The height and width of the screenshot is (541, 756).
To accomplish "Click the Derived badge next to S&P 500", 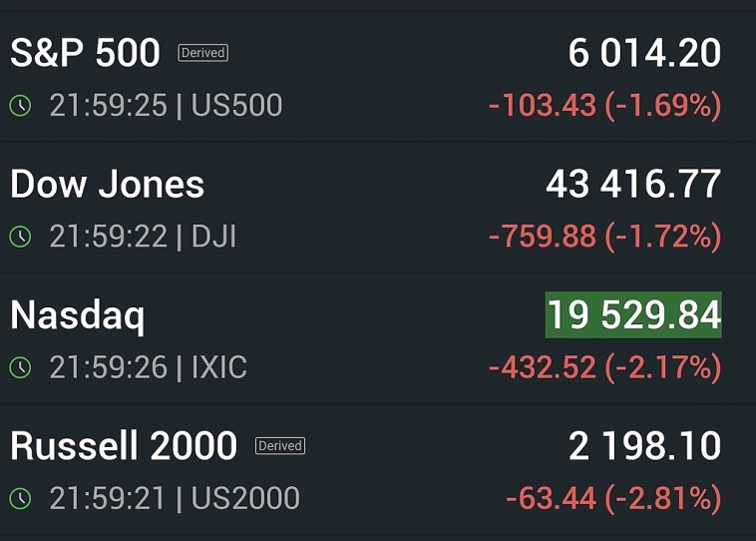I will point(202,53).
